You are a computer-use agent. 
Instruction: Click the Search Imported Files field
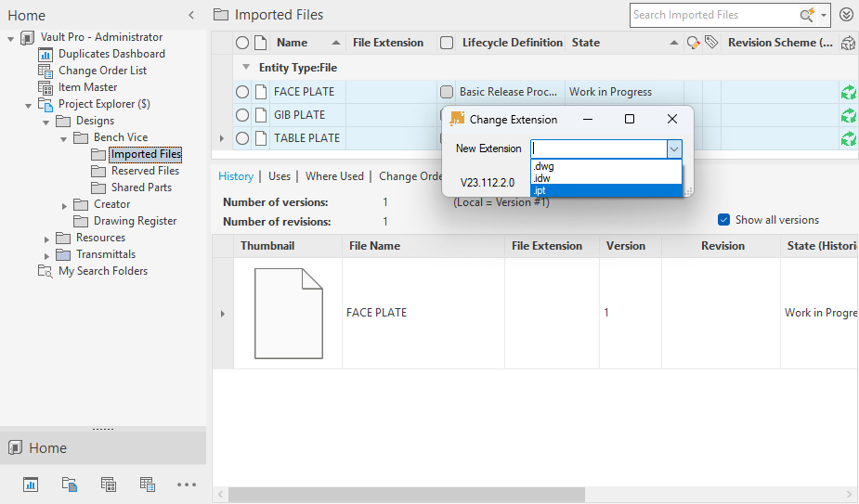click(x=714, y=16)
